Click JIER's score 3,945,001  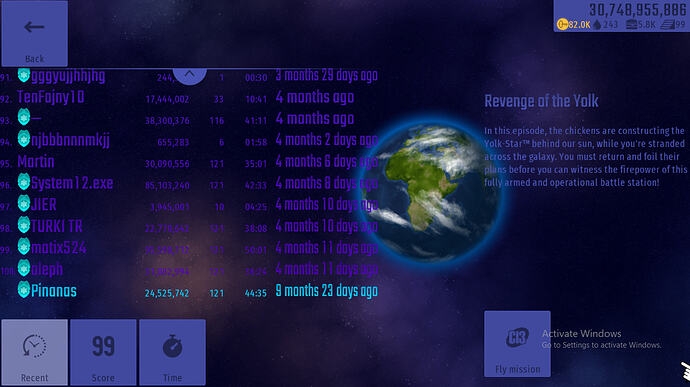coord(170,207)
